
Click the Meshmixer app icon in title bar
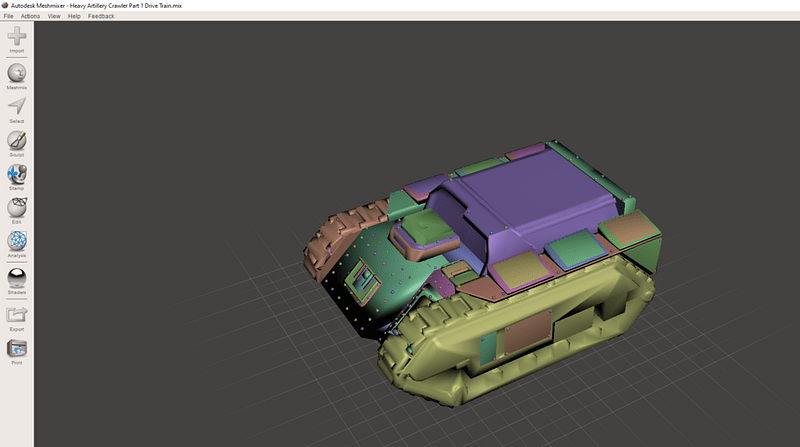pyautogui.click(x=5, y=5)
